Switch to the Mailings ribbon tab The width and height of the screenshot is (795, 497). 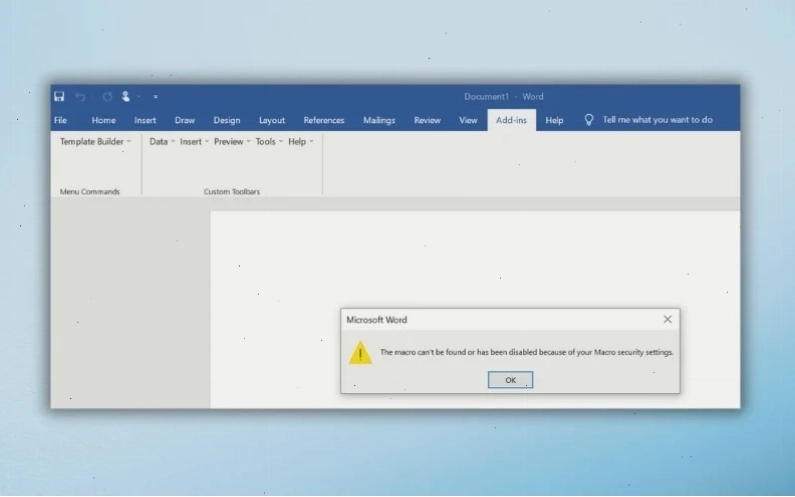[379, 120]
